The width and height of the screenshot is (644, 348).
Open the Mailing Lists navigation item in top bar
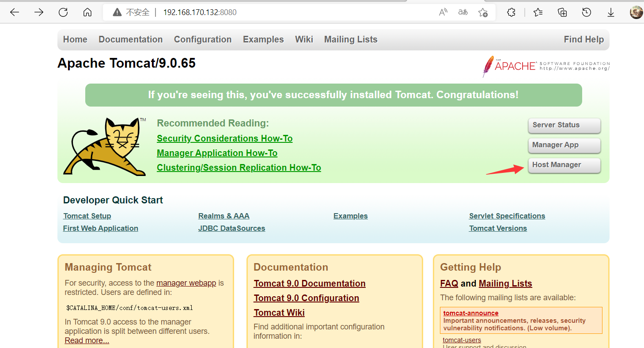[351, 39]
